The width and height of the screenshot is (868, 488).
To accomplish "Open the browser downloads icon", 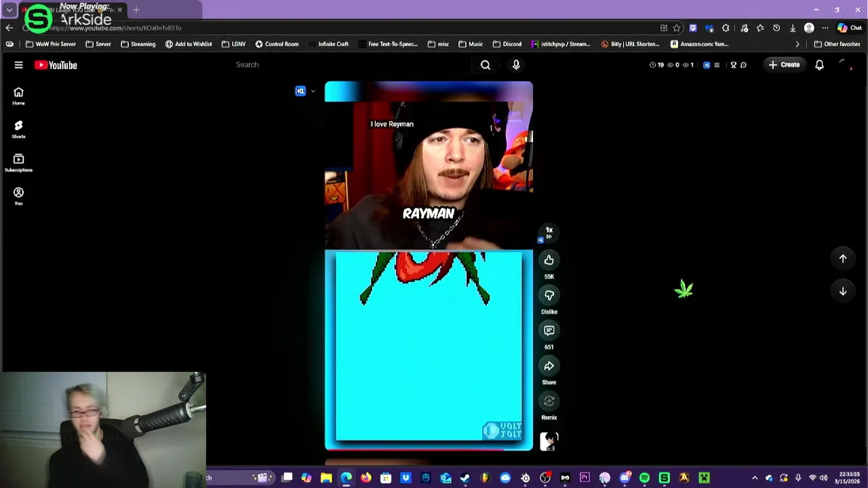I will (x=793, y=28).
